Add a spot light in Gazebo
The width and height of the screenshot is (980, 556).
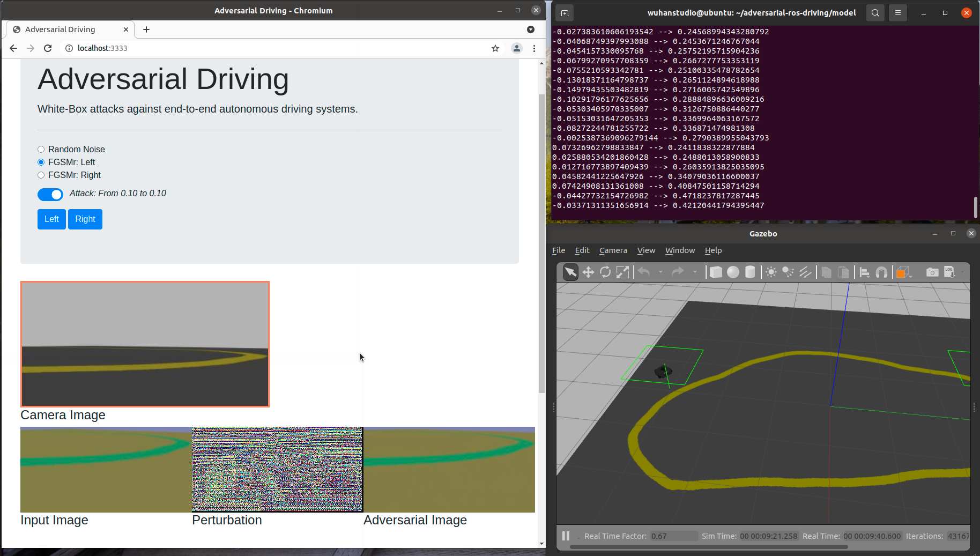coord(788,272)
